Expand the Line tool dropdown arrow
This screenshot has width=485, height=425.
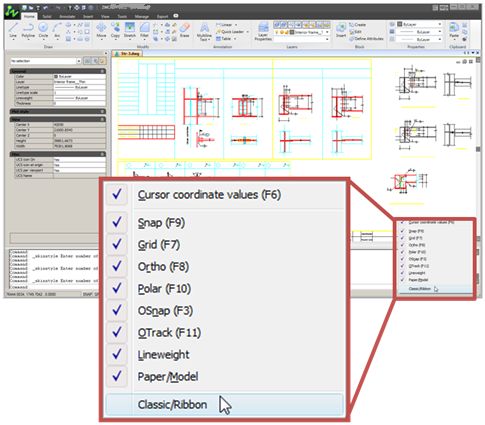coord(13,40)
